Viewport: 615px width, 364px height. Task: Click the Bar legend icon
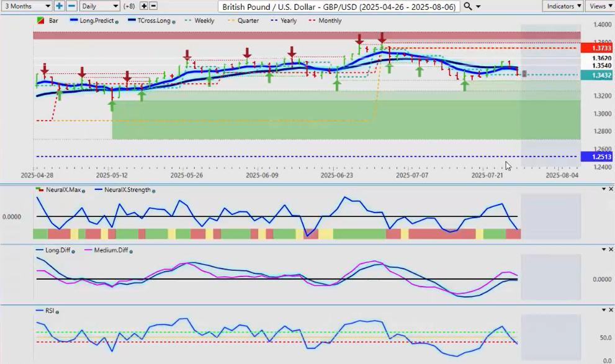point(41,20)
